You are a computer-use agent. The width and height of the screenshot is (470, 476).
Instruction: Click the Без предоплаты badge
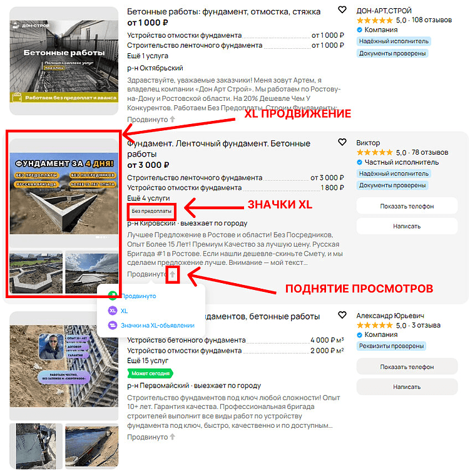click(151, 211)
